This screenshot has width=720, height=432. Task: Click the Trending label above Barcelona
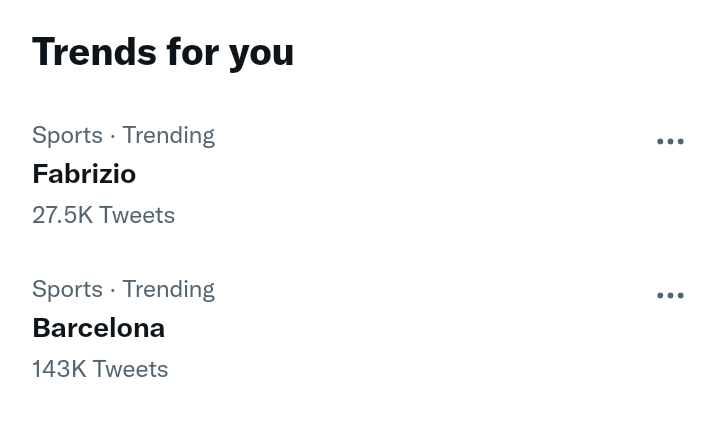[x=168, y=289]
